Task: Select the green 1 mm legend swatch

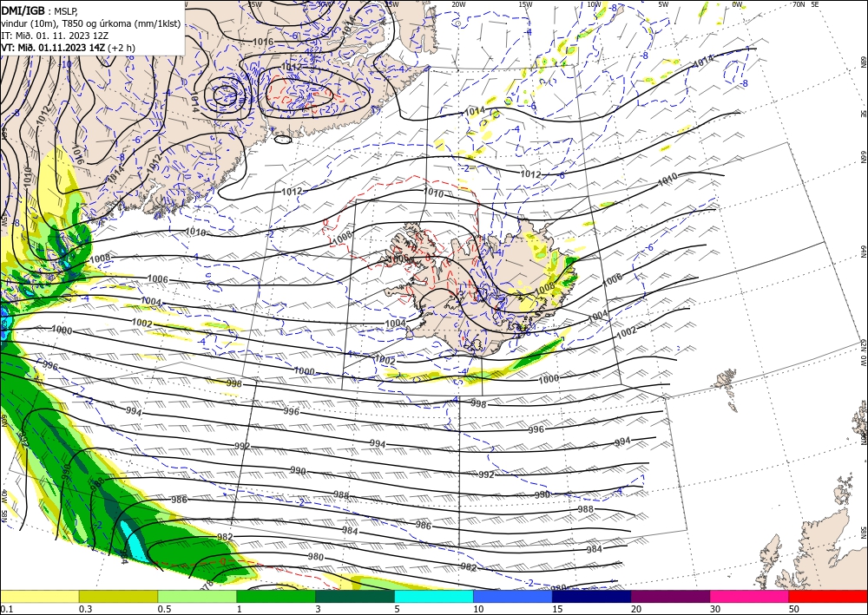Action: click(x=276, y=596)
